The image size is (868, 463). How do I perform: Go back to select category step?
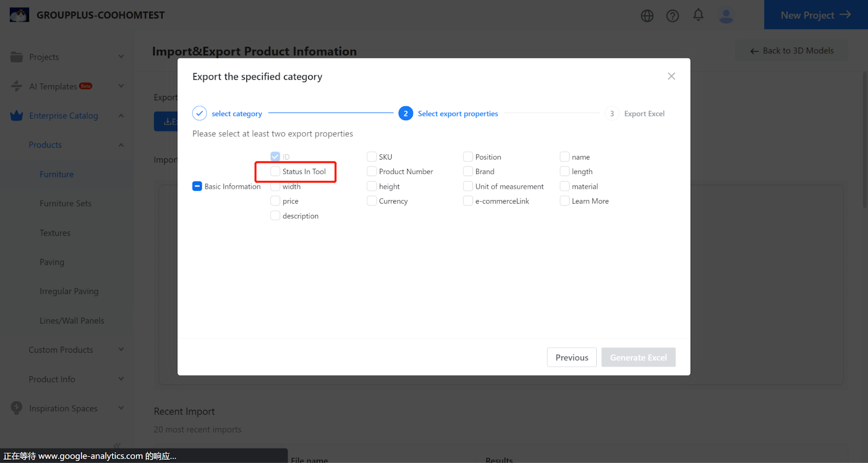pyautogui.click(x=236, y=113)
